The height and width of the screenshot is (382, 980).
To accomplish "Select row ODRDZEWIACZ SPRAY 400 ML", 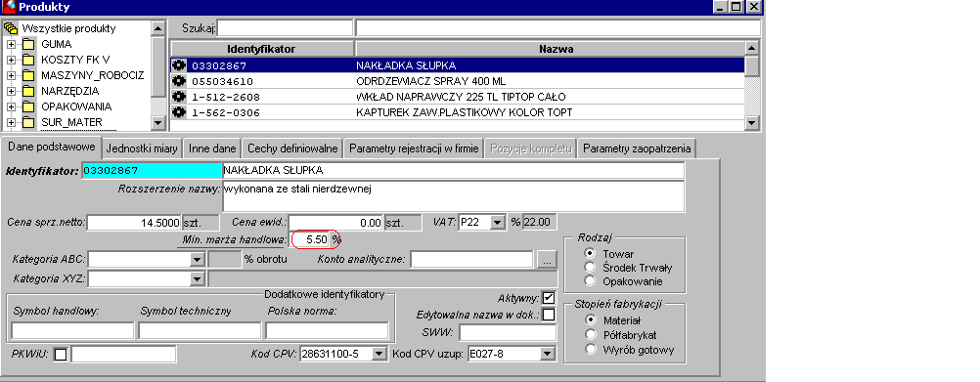I will [458, 81].
